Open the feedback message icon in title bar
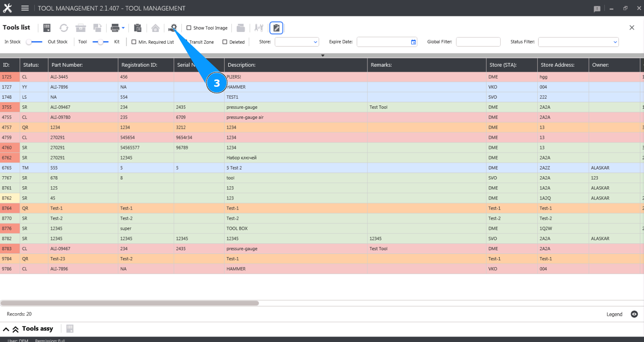Image resolution: width=644 pixels, height=342 pixels. click(x=597, y=9)
